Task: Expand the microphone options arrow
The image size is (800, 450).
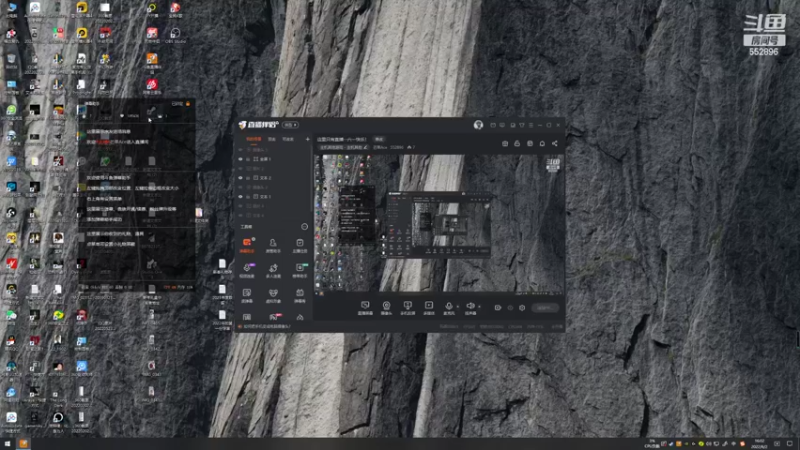Action: (457, 307)
